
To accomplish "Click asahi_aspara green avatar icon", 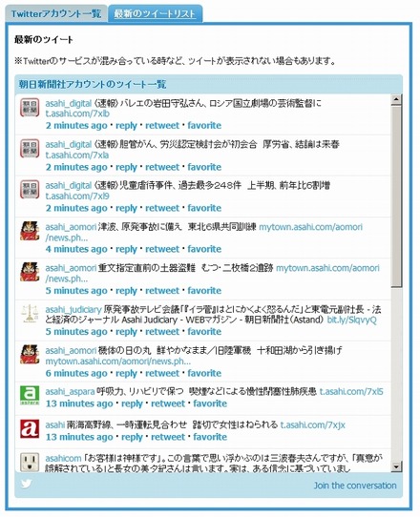I will point(30,395).
